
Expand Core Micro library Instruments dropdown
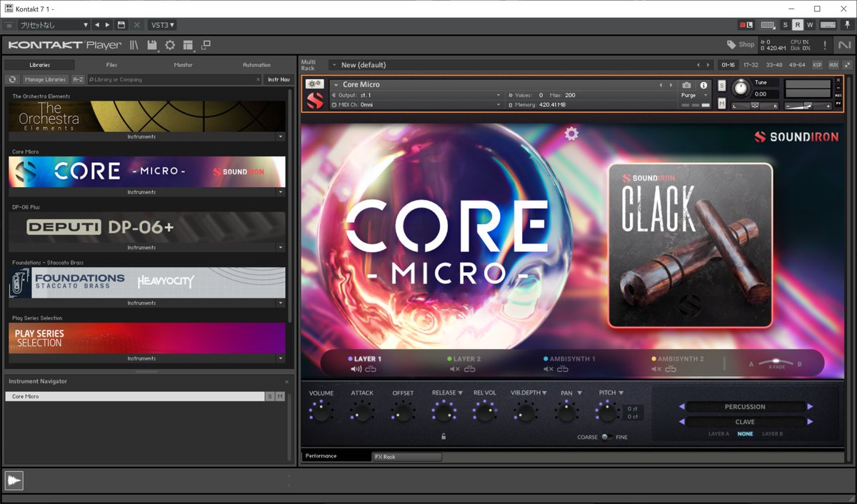[280, 192]
